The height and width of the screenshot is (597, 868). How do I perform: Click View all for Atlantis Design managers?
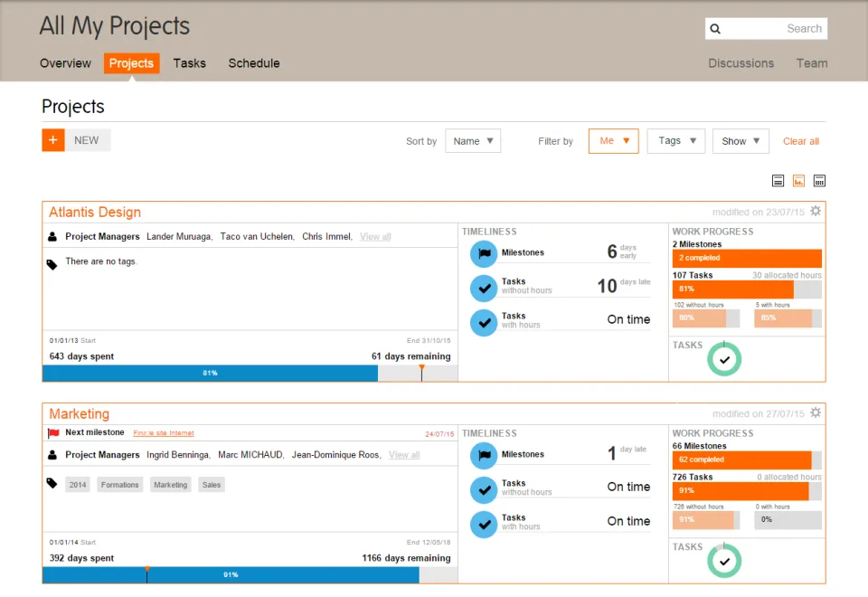375,236
